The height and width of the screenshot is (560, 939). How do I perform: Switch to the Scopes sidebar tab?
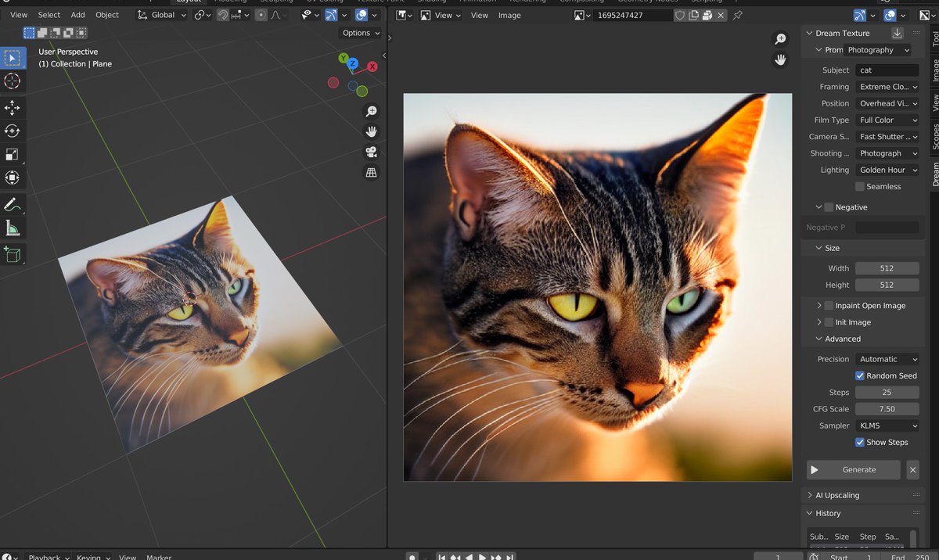tap(934, 136)
